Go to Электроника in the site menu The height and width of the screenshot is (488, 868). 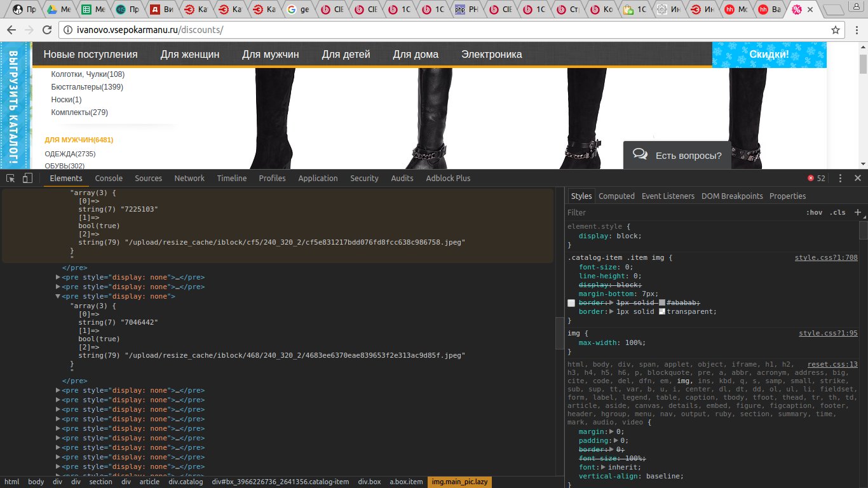point(492,55)
